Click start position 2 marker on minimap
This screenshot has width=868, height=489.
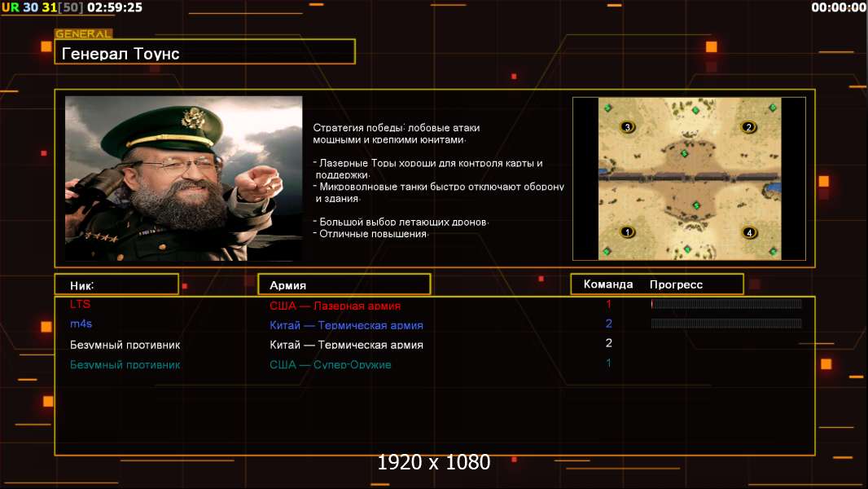coord(748,127)
